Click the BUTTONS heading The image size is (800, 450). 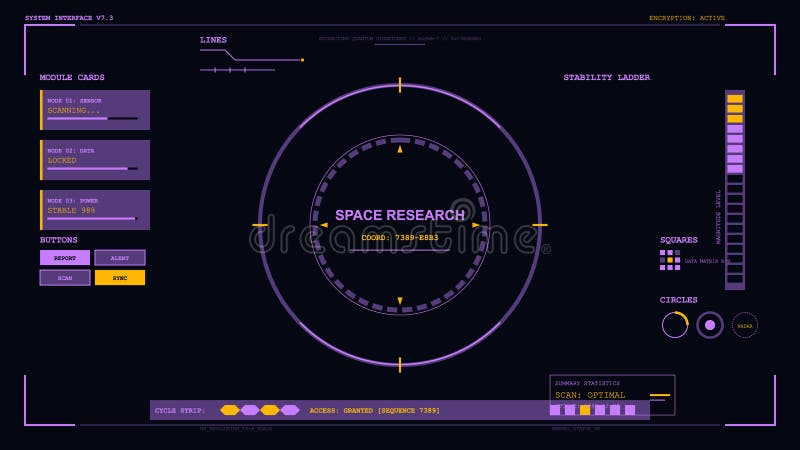click(59, 240)
